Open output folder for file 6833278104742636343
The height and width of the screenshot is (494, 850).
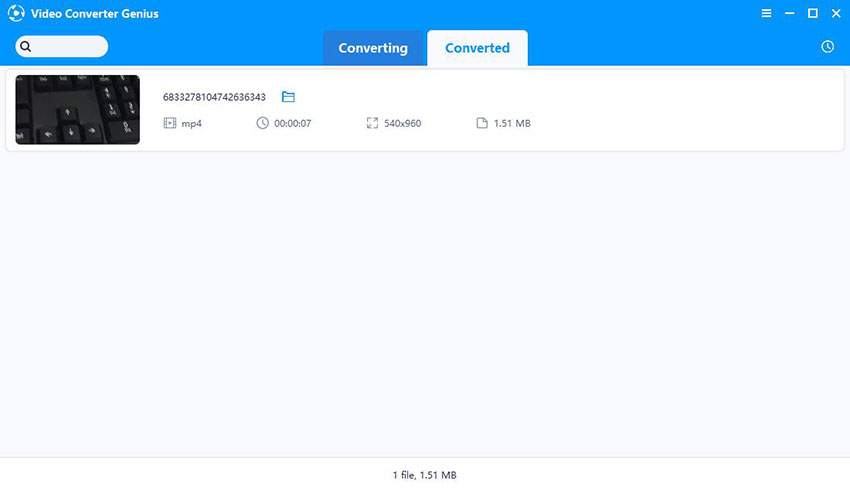(288, 97)
